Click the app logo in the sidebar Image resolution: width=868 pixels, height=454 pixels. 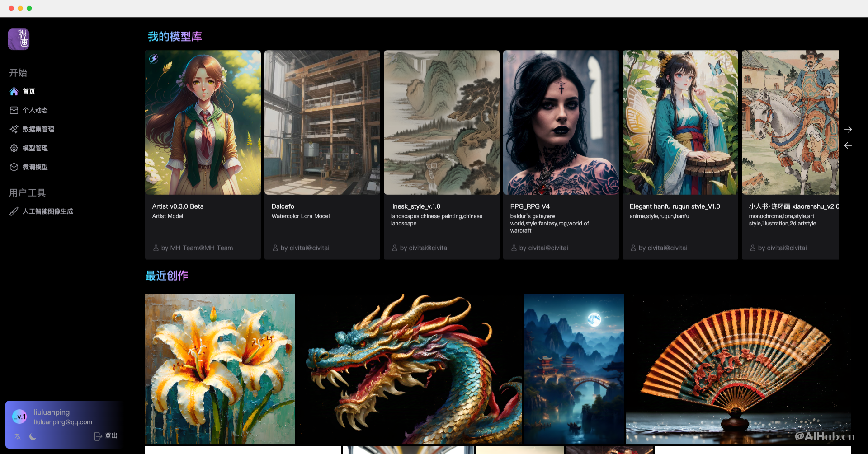pos(19,39)
